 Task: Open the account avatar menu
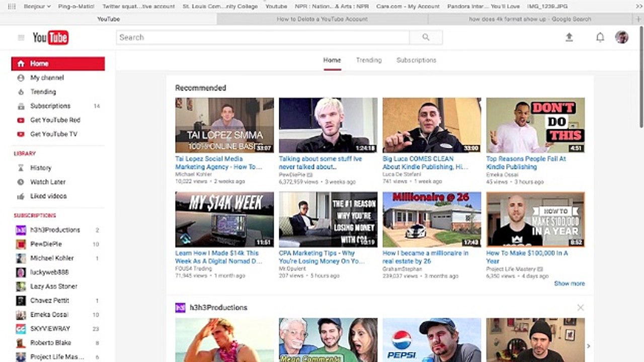coord(622,37)
